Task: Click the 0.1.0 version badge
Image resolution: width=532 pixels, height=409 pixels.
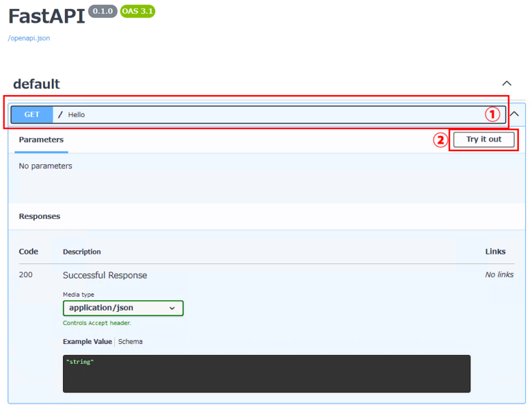Action: click(x=103, y=11)
